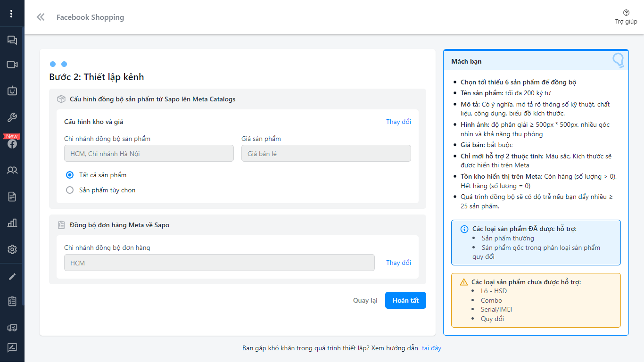Click the Sản phẩm thường list item

(x=508, y=238)
